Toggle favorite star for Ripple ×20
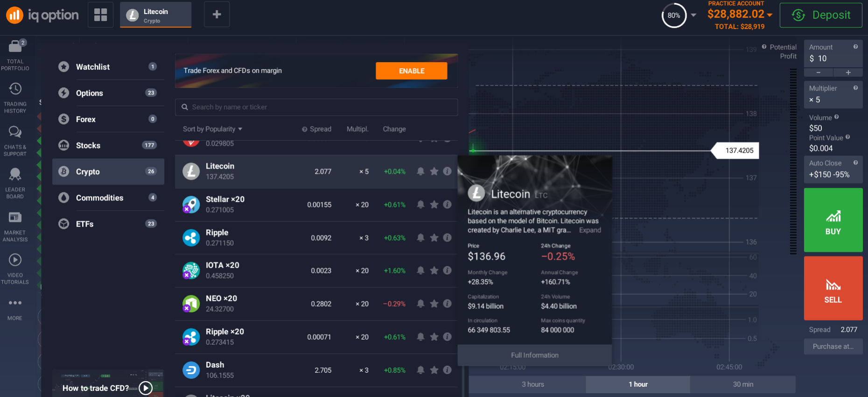 [x=434, y=337]
